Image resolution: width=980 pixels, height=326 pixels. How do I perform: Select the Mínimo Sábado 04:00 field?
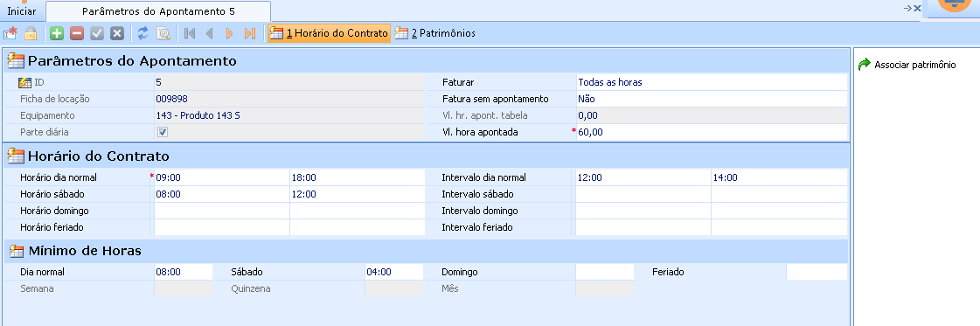(395, 273)
